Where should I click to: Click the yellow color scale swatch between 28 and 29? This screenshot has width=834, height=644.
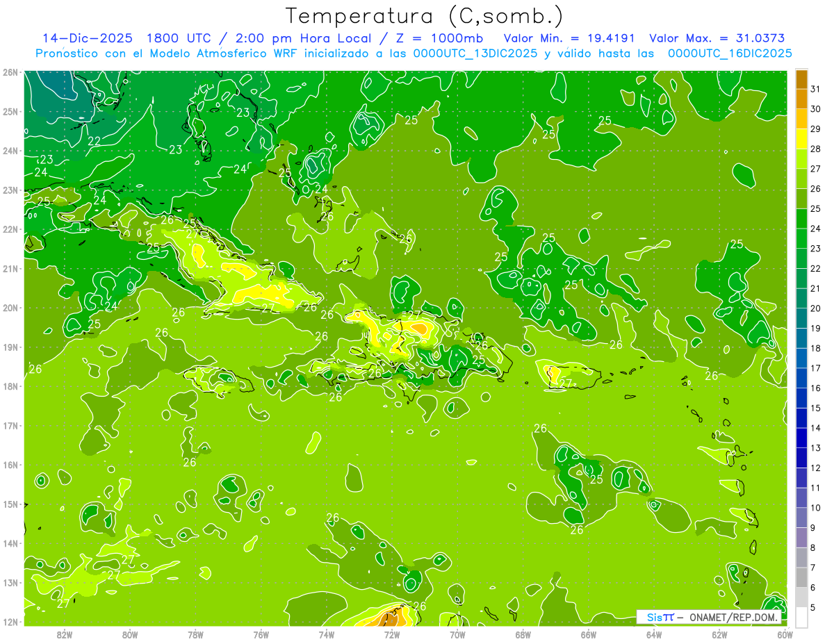801,138
